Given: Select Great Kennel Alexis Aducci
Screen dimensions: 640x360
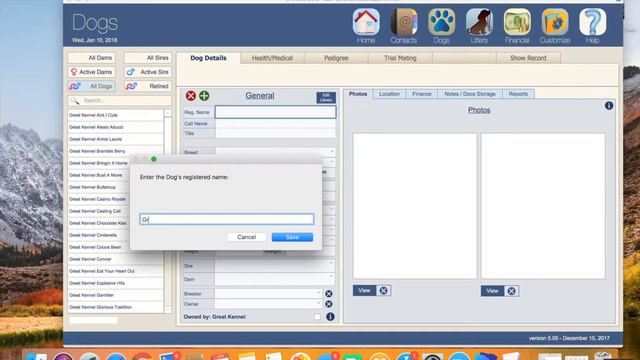Looking at the screenshot, I should [x=116, y=127].
